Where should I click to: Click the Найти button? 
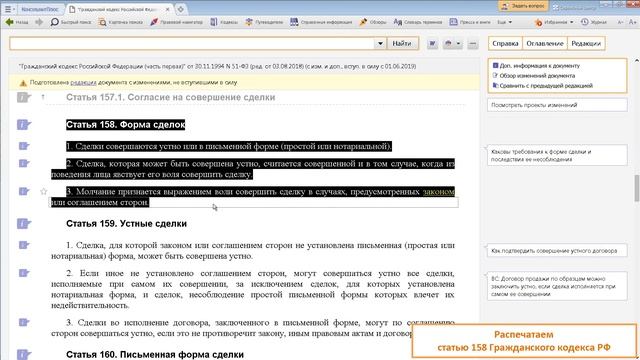point(402,43)
